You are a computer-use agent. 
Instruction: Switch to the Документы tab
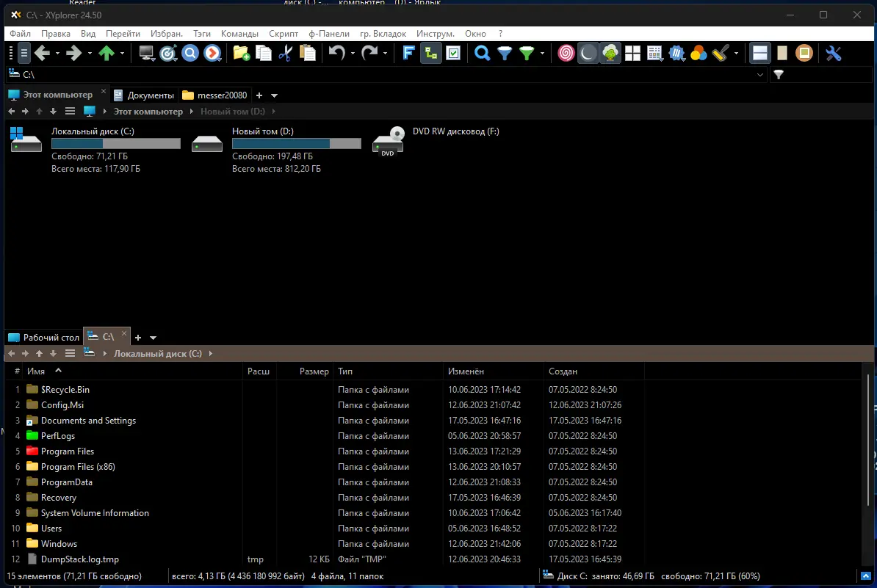[x=144, y=95]
